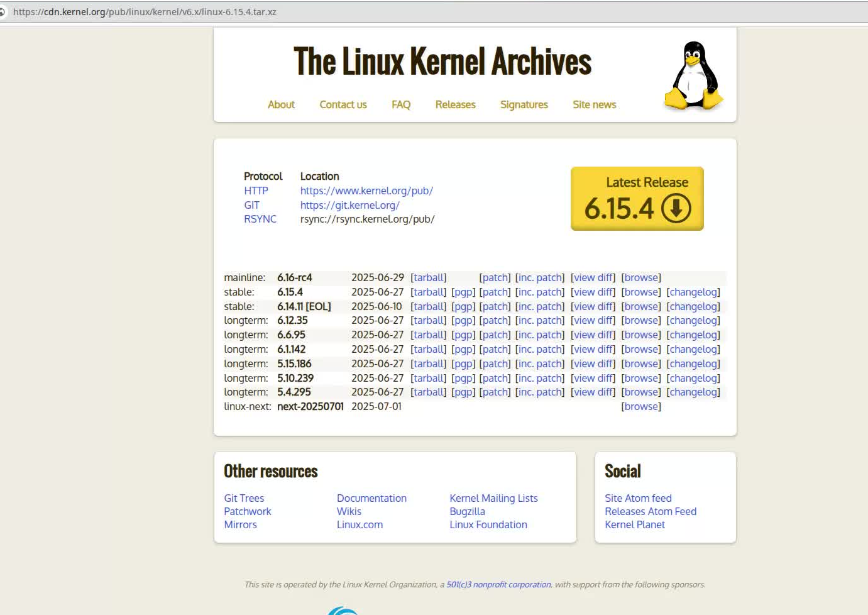Viewport: 868px width, 615px height.
Task: Open Releases Atom Feed link
Action: tap(651, 511)
